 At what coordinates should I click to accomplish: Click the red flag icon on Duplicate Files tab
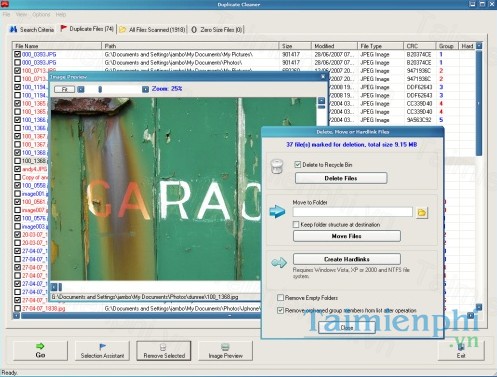[63, 28]
